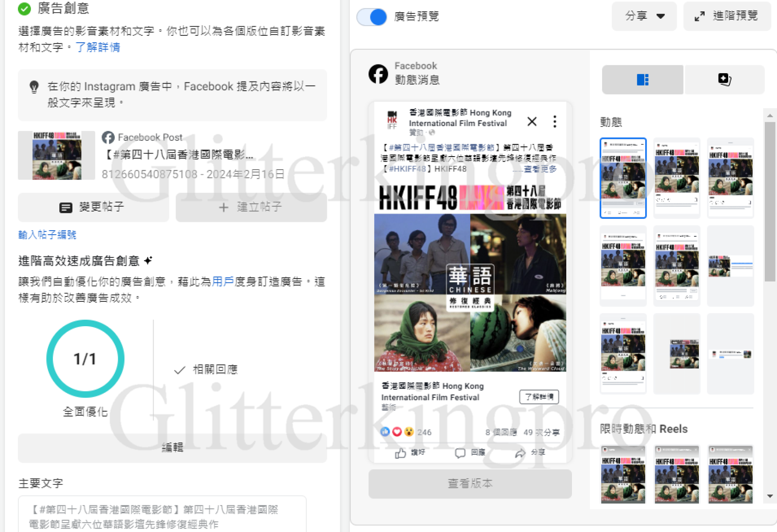This screenshot has width=777, height=532.
Task: Close the ad preview post with X
Action: coord(532,122)
